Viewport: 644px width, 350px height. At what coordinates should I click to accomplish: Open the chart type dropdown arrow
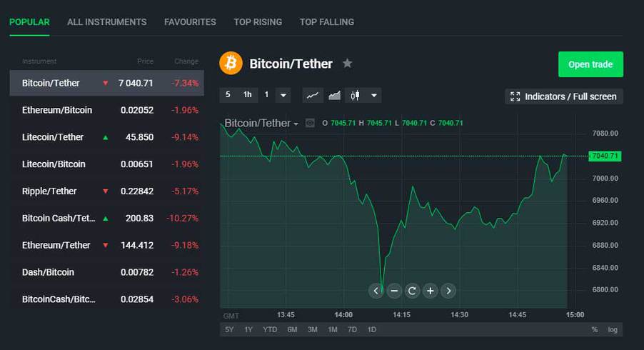pos(373,95)
